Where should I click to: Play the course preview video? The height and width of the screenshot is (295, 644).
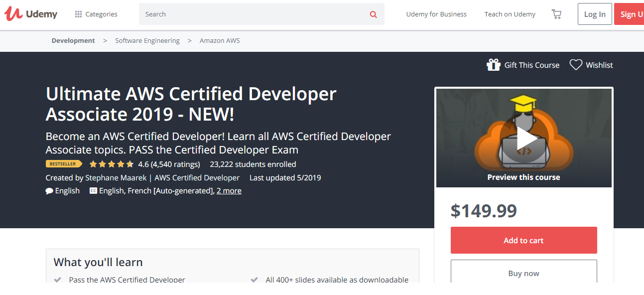pyautogui.click(x=524, y=139)
